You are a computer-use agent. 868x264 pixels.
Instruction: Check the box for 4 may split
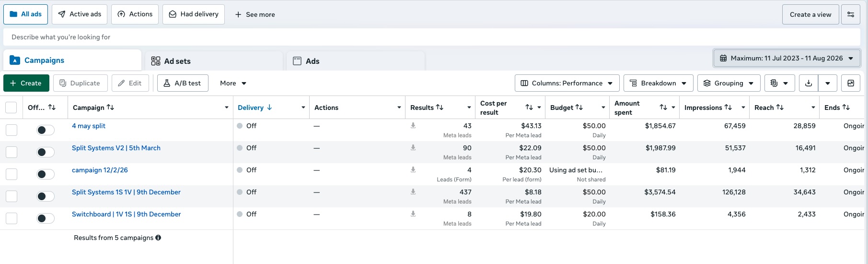[x=12, y=130]
